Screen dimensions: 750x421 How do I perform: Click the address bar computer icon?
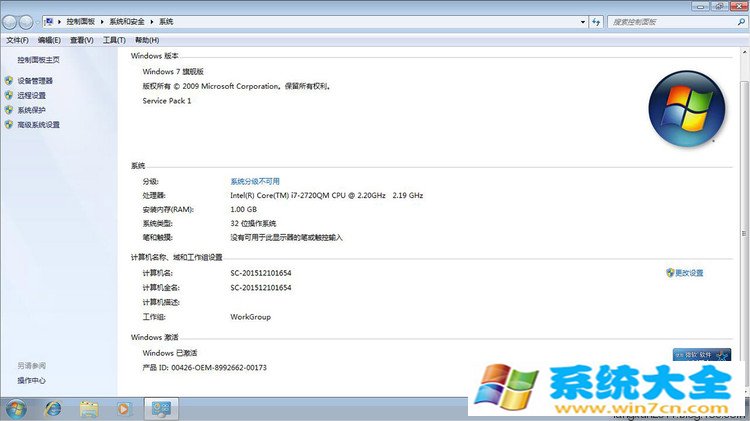[48, 22]
